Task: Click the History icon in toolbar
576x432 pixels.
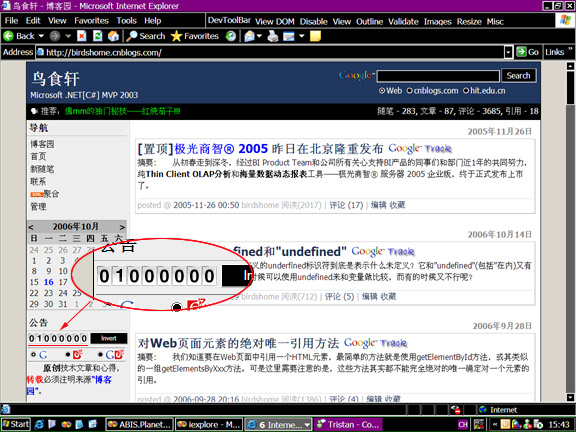Action: pos(231,36)
